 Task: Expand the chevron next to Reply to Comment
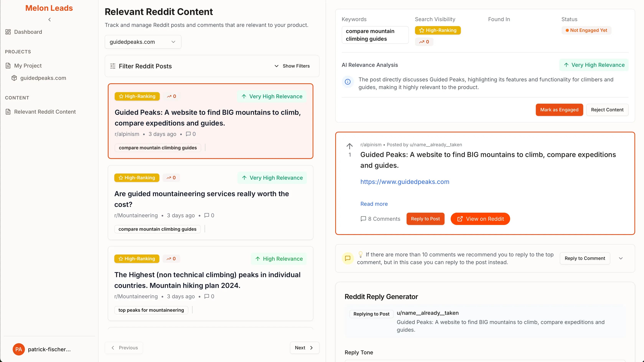(x=620, y=258)
